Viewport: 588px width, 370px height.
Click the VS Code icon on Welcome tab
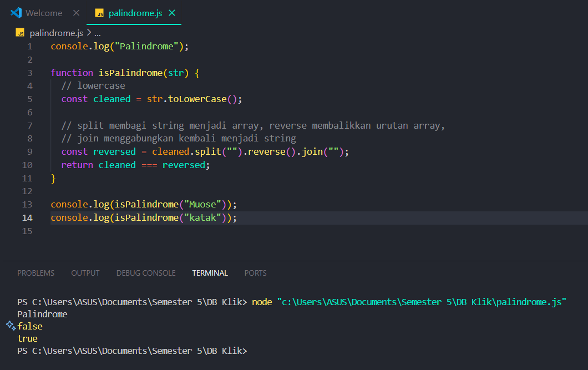[16, 13]
